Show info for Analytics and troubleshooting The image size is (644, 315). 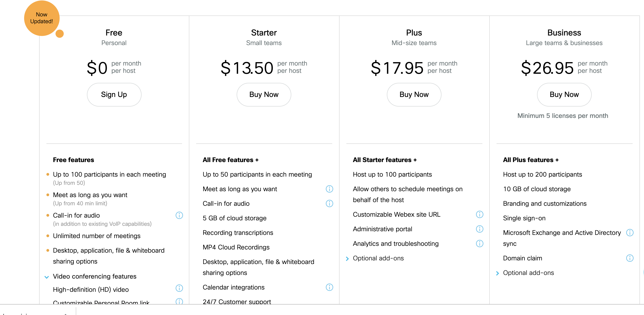pyautogui.click(x=479, y=243)
